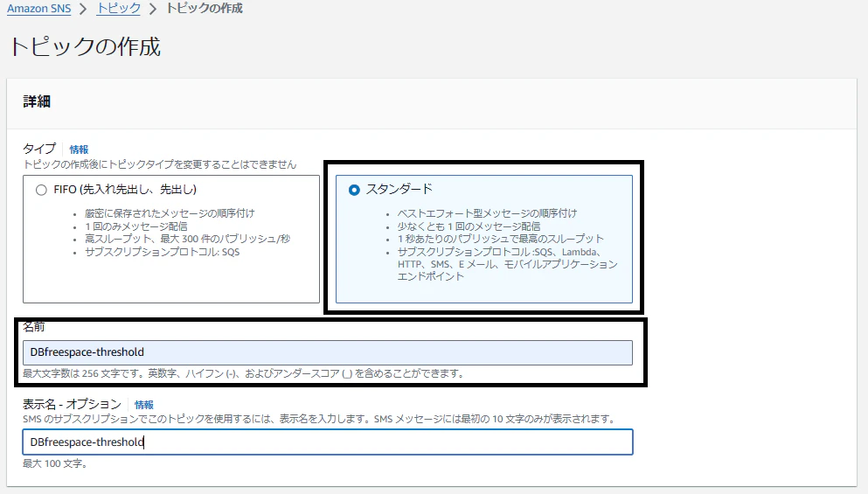Click トピックタイプを変更することはできません description text

coord(159,164)
